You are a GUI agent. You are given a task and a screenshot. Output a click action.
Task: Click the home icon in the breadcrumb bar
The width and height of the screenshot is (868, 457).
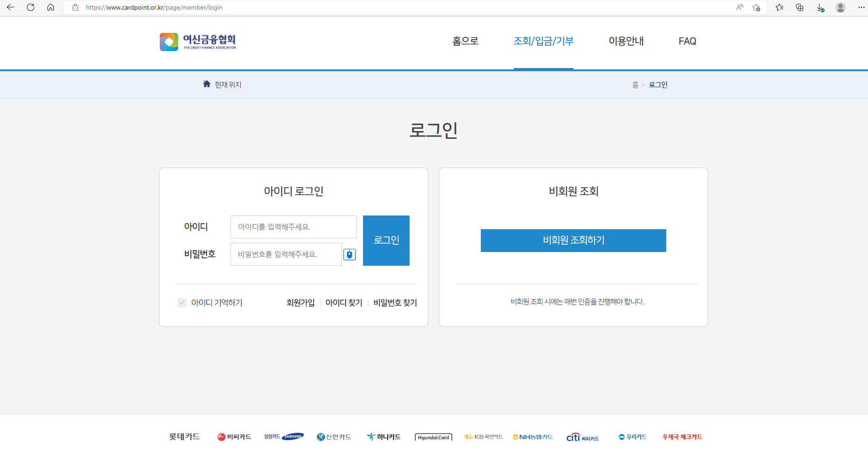(206, 84)
